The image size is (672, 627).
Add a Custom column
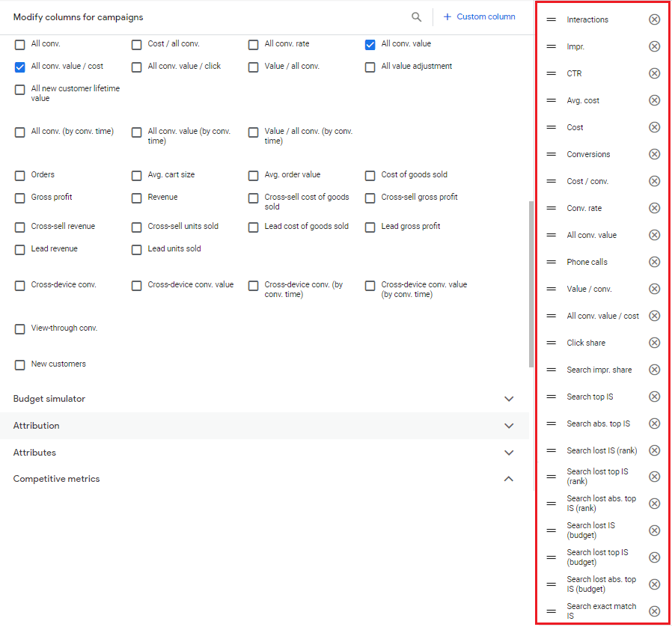[479, 16]
